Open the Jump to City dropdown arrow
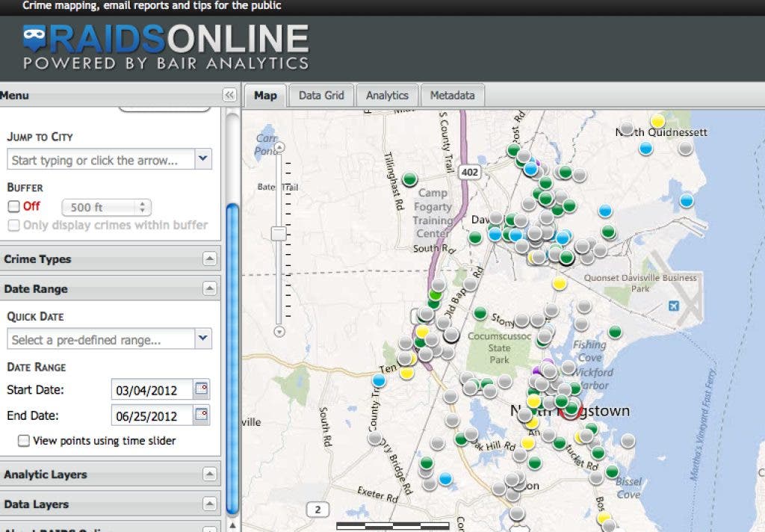The height and width of the screenshot is (532, 765). 203,158
